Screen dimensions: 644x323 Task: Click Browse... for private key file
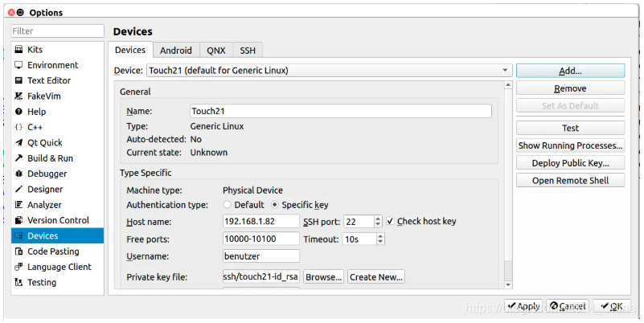pos(324,277)
